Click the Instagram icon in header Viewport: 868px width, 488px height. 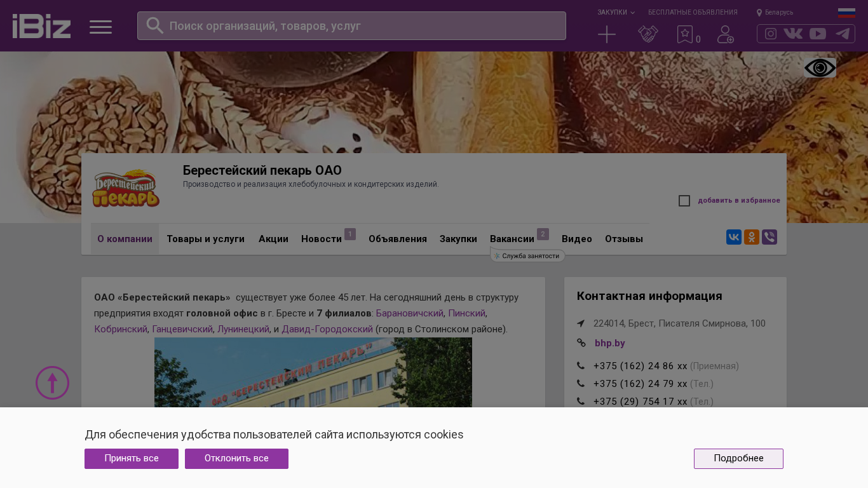[771, 34]
